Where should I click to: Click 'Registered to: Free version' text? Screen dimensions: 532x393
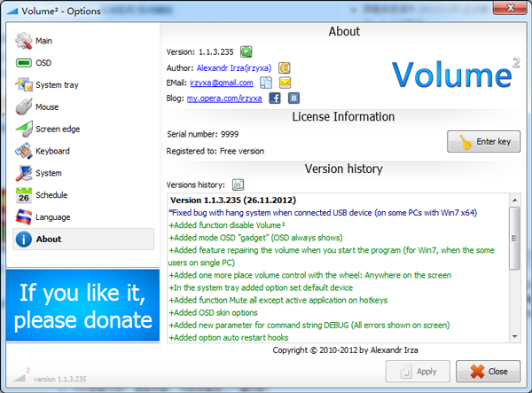coord(215,151)
